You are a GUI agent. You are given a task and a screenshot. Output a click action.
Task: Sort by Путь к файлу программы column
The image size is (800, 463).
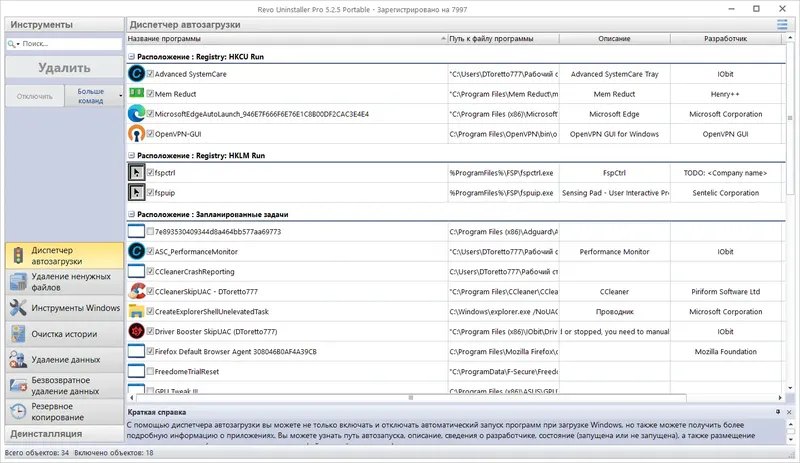click(x=503, y=39)
